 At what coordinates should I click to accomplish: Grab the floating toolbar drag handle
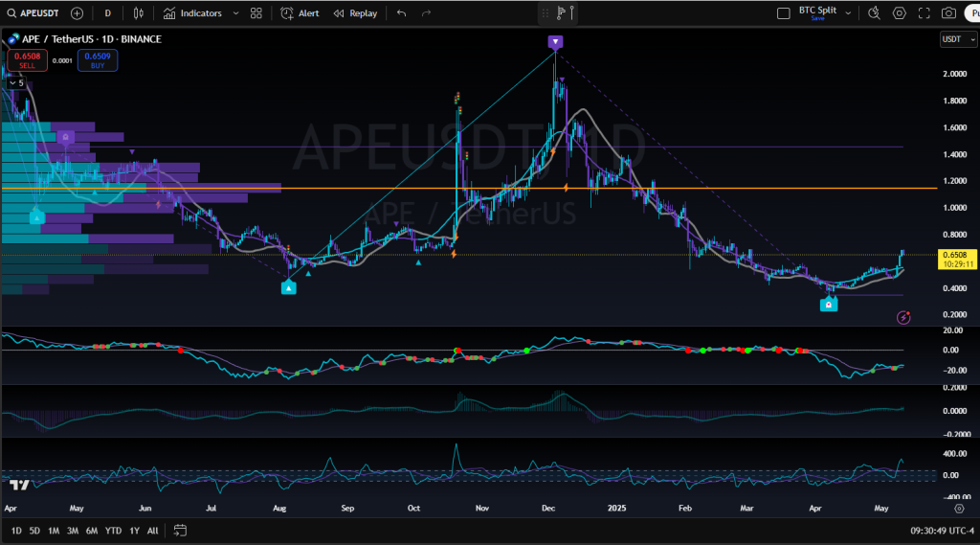(545, 13)
